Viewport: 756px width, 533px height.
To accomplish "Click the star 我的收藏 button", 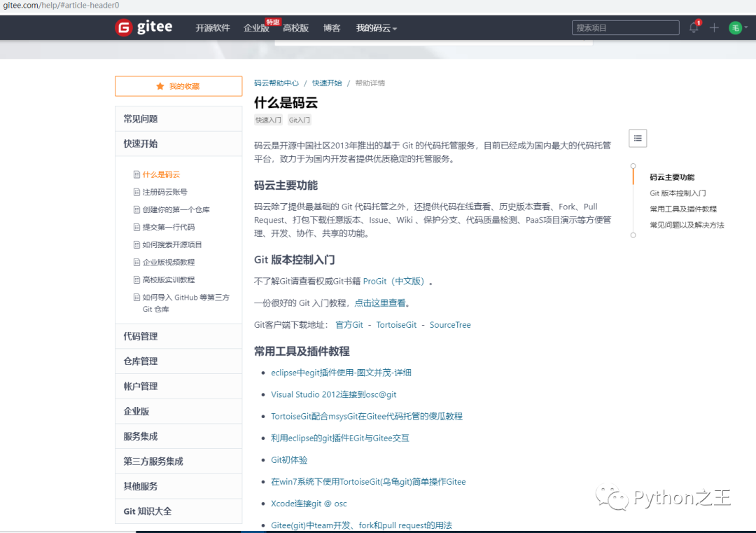I will click(x=178, y=86).
